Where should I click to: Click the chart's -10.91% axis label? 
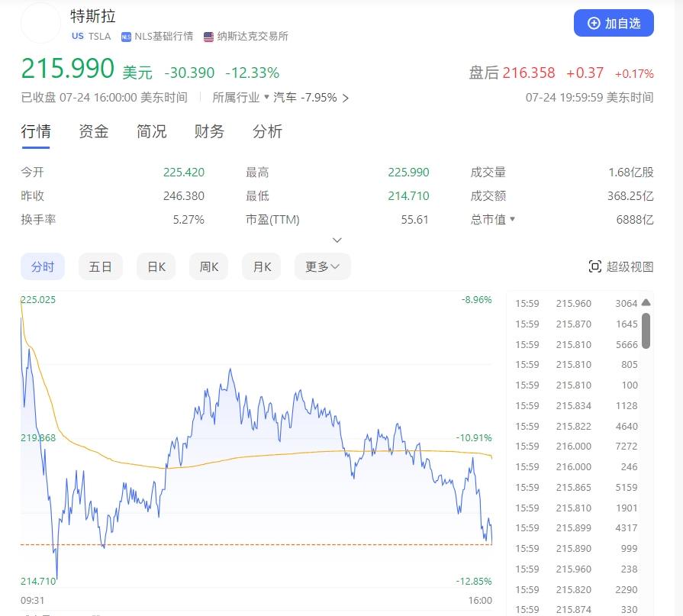point(473,438)
